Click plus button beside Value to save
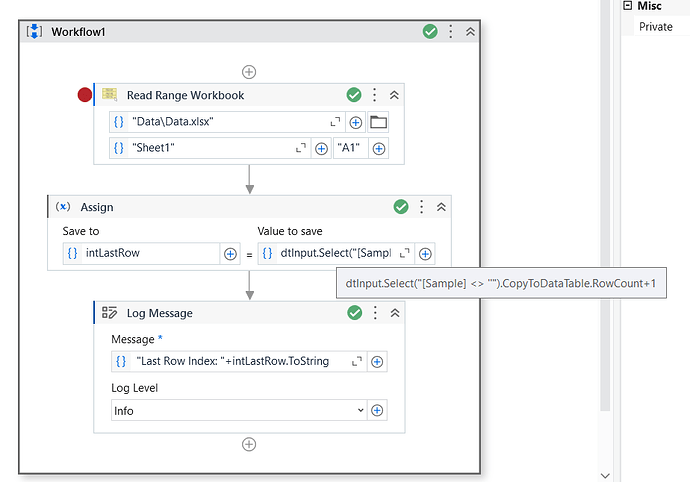690x482 pixels. pyautogui.click(x=426, y=254)
